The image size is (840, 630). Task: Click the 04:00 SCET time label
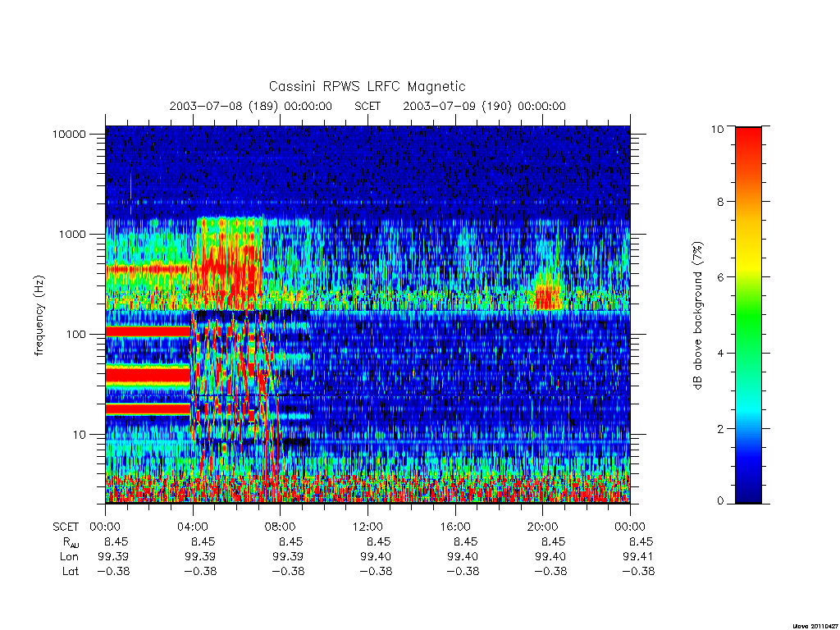click(193, 527)
